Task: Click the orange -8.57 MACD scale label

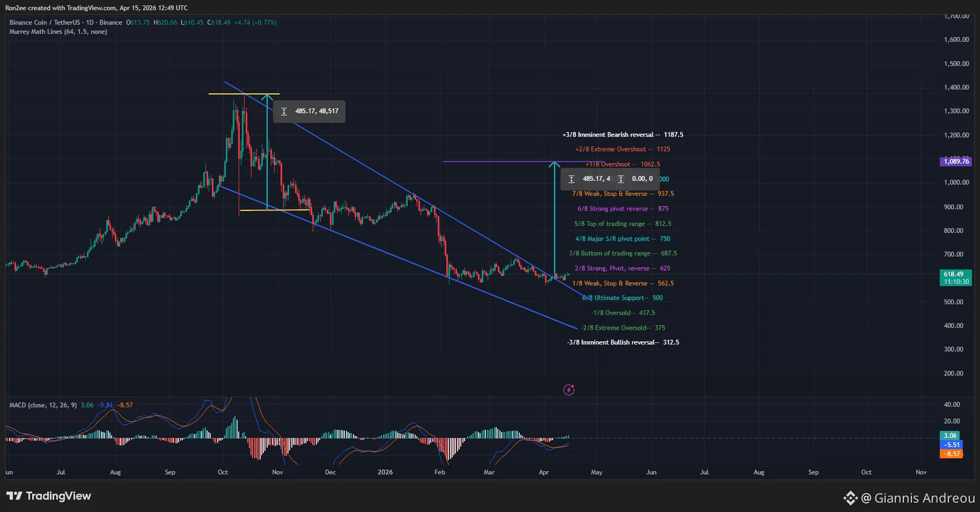Action: click(952, 454)
